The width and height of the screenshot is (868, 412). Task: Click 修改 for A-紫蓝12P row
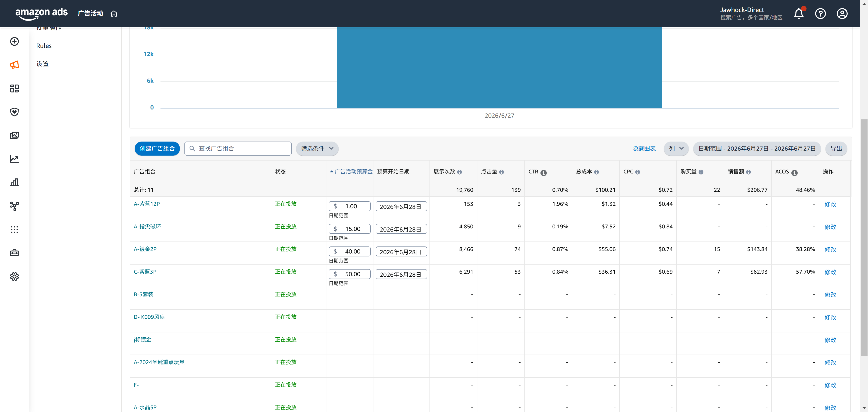click(830, 204)
